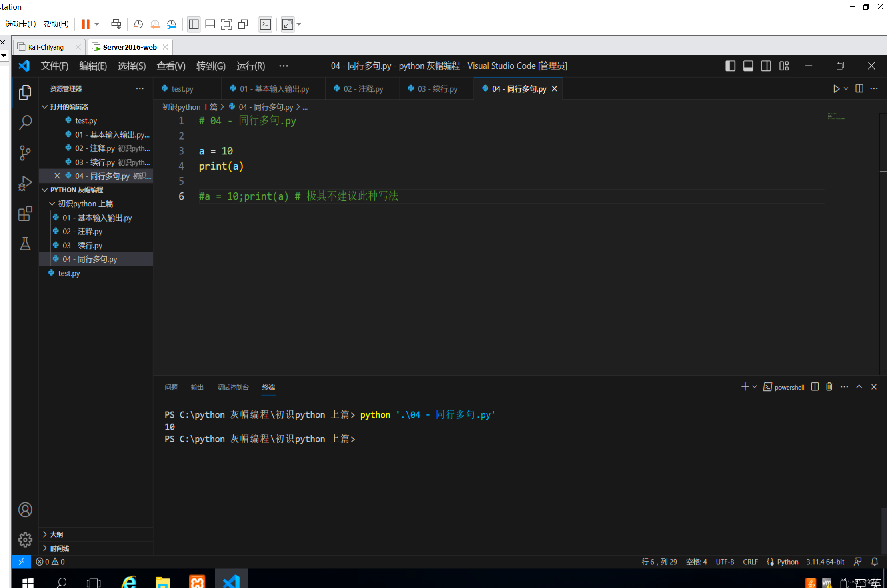The image size is (887, 588).
Task: Click the code minimap preview
Action: tap(836, 116)
